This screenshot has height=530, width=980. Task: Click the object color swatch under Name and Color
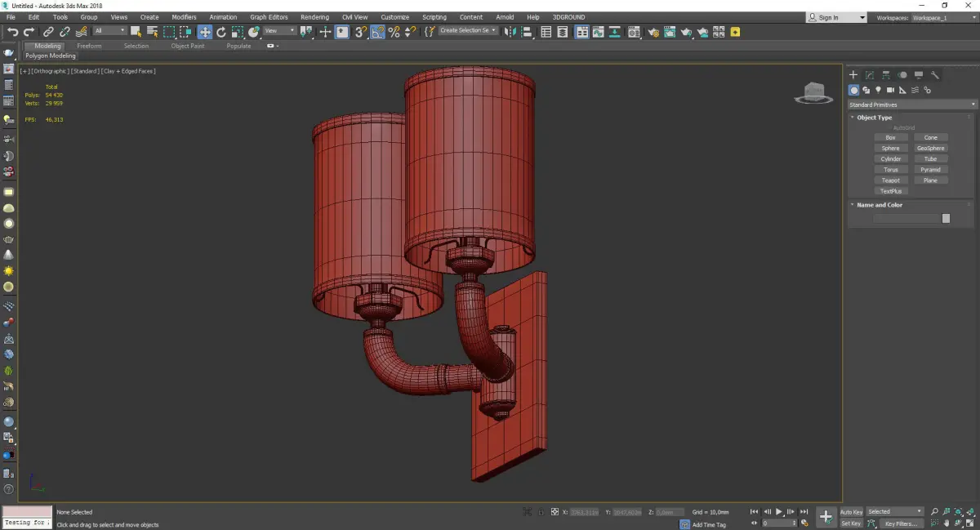[x=946, y=219]
